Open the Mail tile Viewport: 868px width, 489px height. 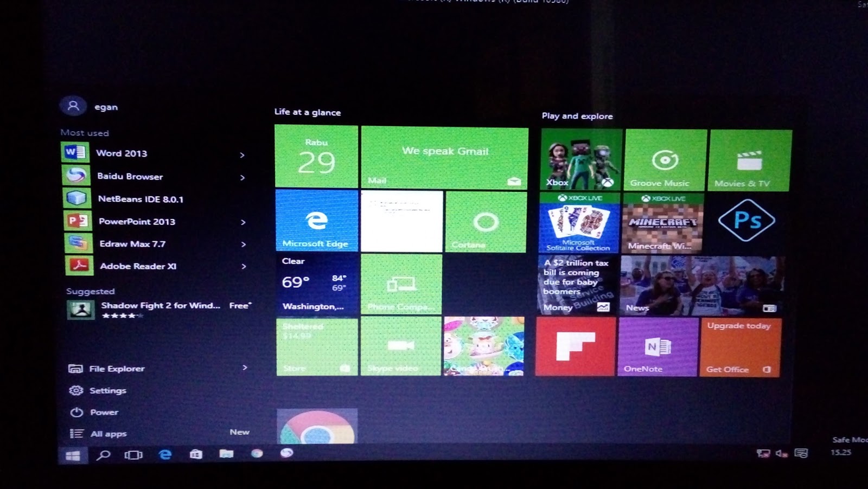tap(444, 158)
